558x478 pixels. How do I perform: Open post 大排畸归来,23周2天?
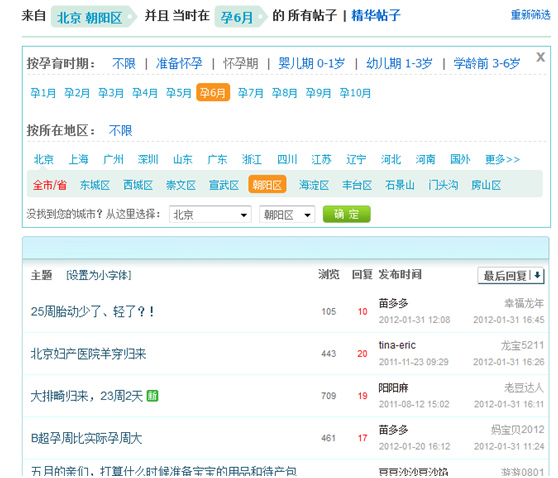click(x=86, y=396)
